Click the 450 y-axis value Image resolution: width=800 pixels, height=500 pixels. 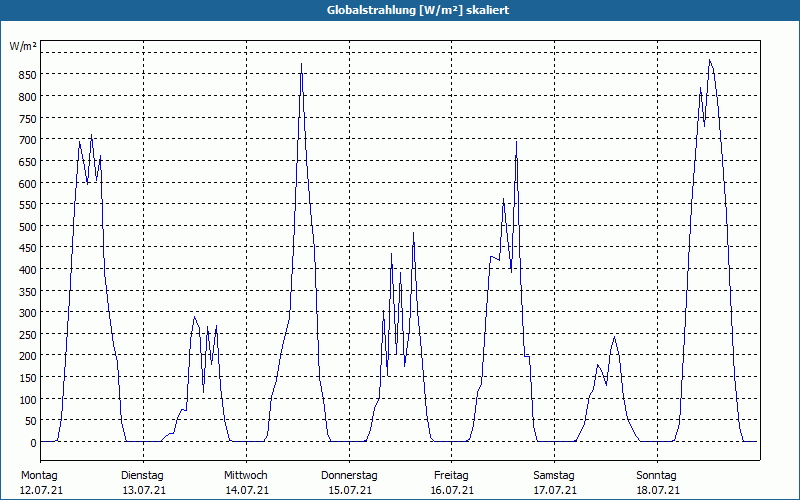click(x=27, y=248)
